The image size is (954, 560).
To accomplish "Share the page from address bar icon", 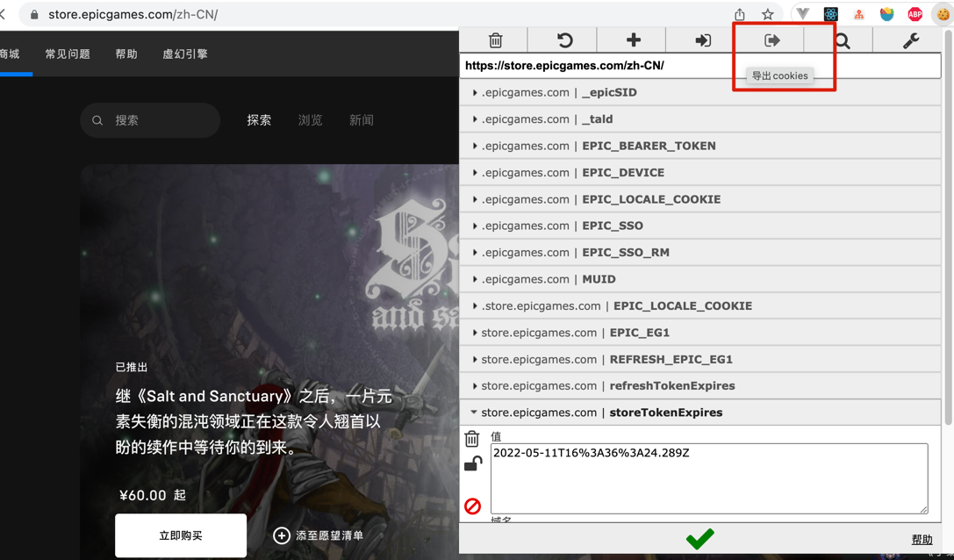I will tap(739, 14).
